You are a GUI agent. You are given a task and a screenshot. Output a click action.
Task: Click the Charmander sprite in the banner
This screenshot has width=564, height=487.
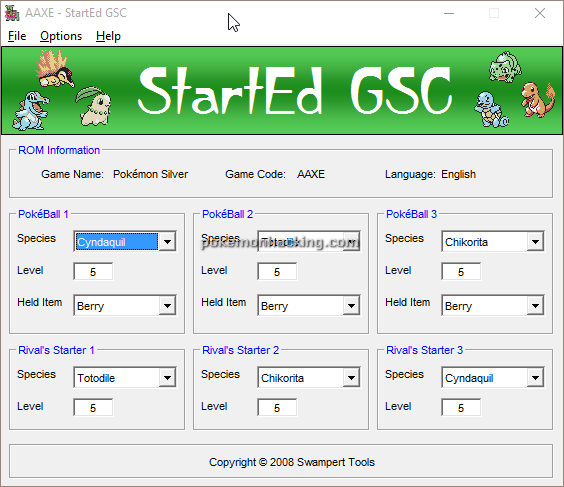537,100
